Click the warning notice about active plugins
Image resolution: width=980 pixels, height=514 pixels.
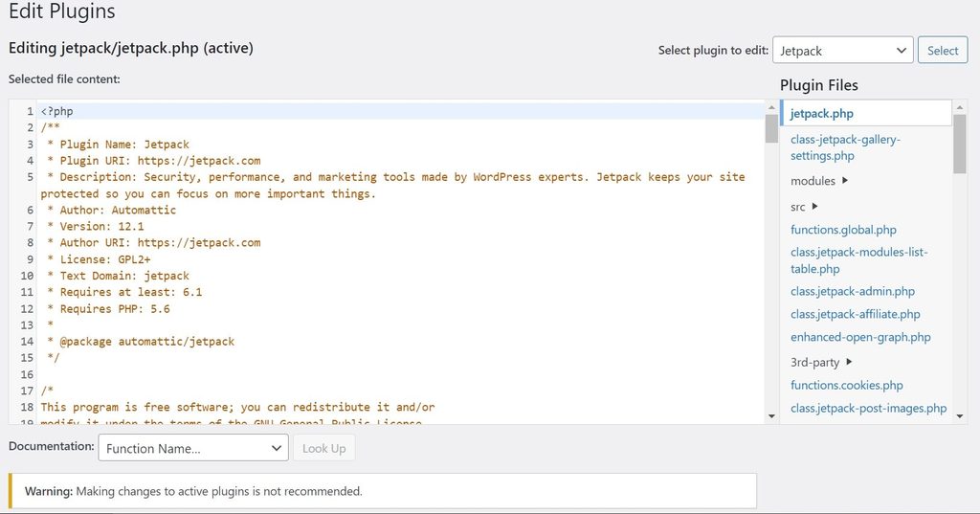383,491
